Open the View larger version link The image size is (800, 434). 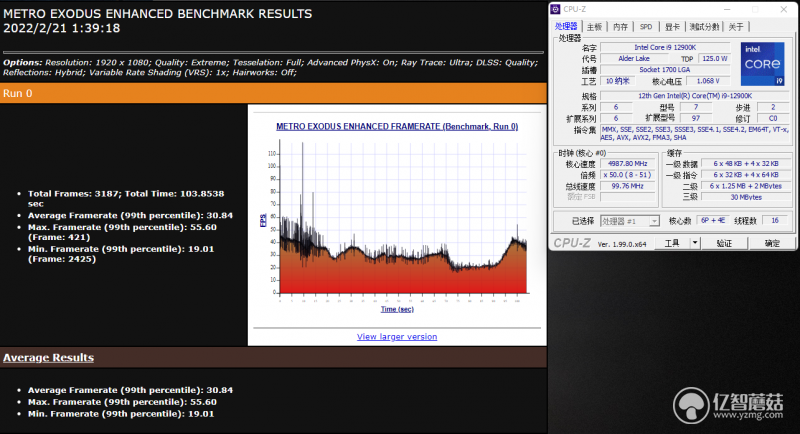397,337
